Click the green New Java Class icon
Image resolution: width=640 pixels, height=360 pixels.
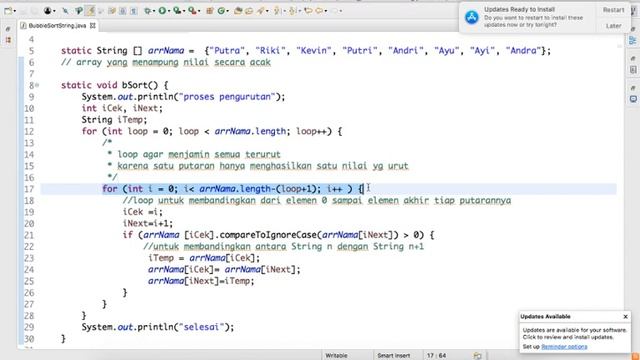click(x=221, y=11)
